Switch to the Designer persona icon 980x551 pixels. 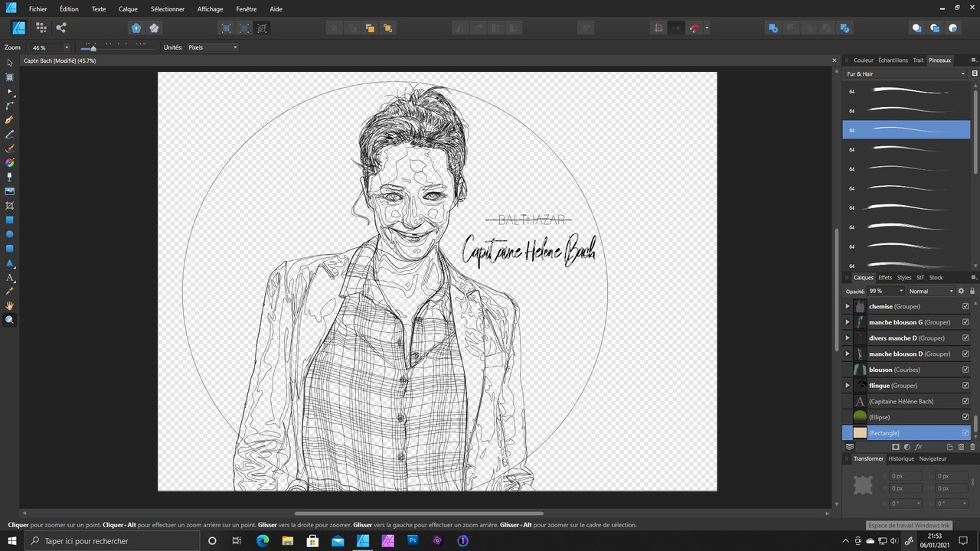click(x=19, y=28)
